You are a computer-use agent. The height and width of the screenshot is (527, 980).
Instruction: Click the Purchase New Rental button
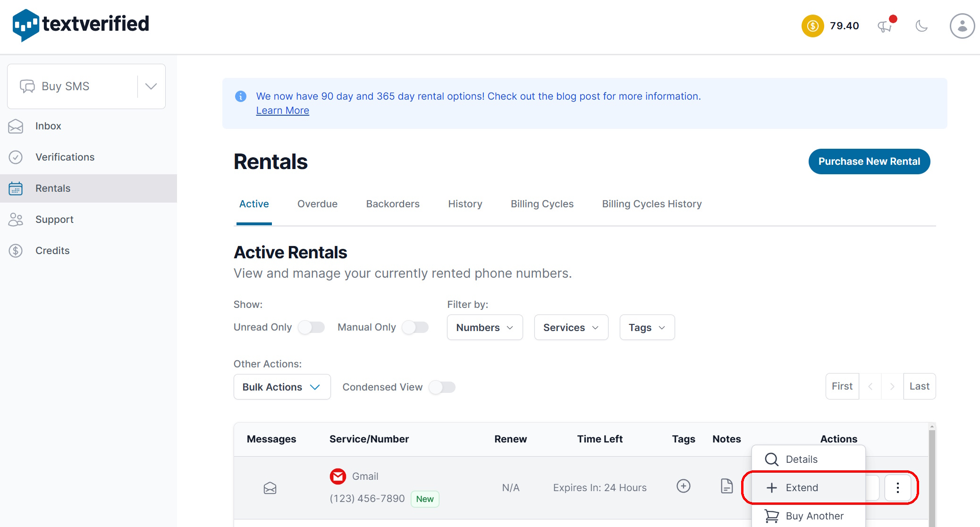(x=869, y=160)
